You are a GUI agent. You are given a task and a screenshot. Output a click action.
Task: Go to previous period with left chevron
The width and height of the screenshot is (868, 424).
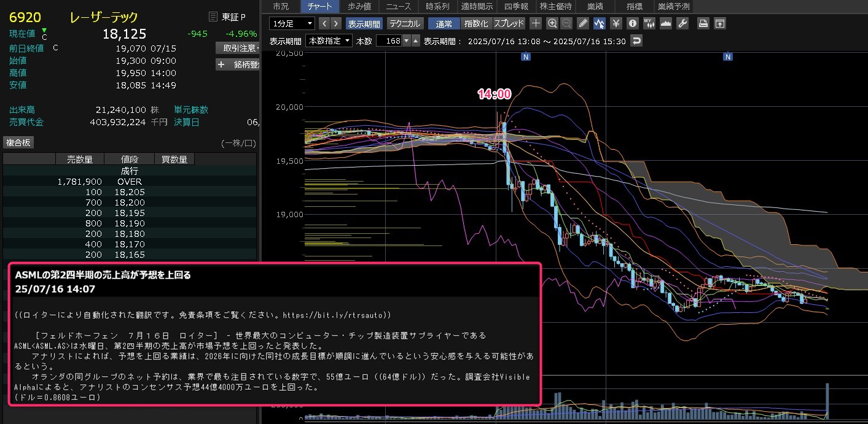pyautogui.click(x=324, y=23)
